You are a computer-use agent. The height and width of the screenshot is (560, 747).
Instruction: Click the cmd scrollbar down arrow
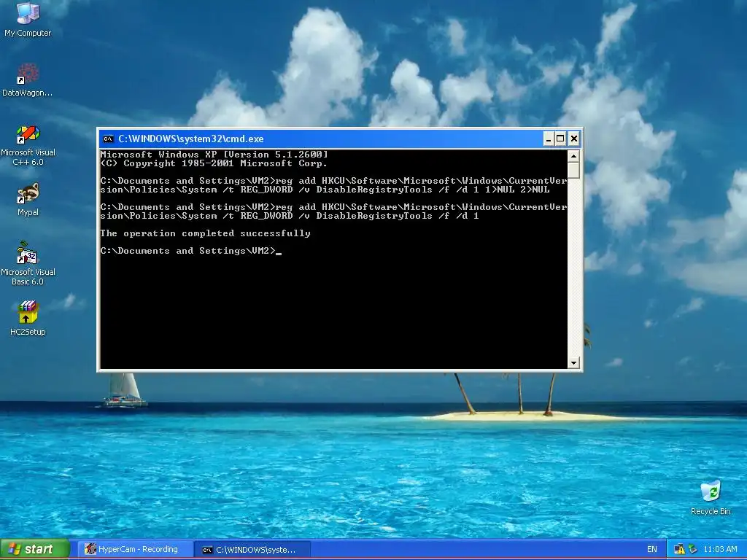click(573, 363)
